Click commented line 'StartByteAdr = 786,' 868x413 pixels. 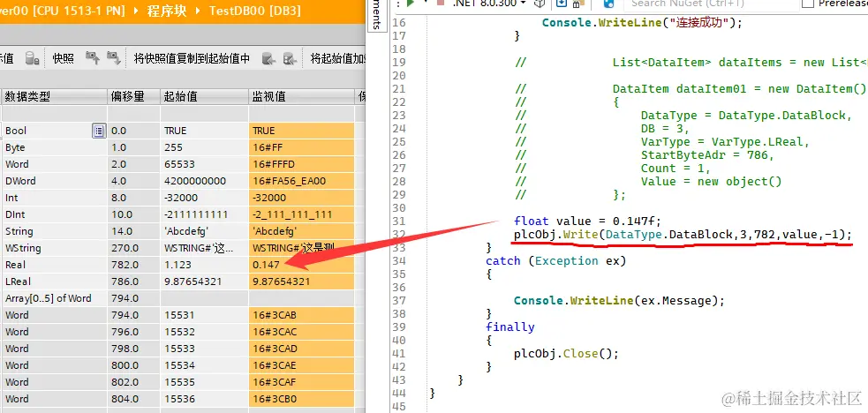coord(706,154)
